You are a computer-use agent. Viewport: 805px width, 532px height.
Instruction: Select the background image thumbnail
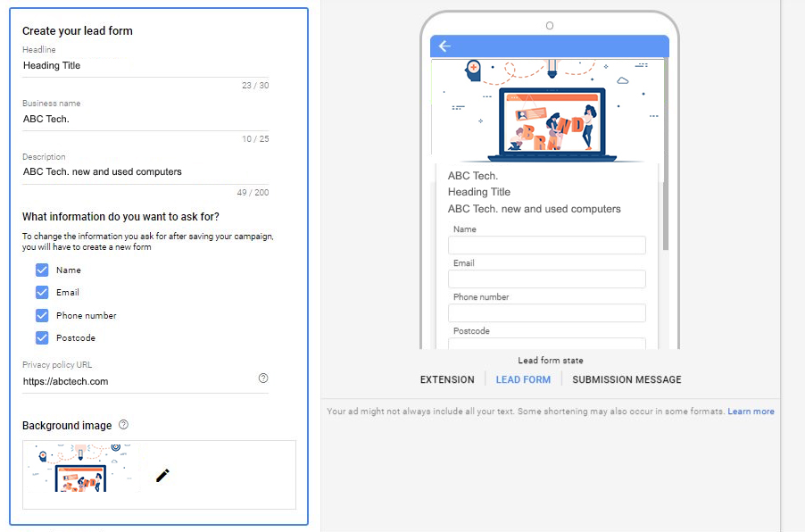(82, 468)
